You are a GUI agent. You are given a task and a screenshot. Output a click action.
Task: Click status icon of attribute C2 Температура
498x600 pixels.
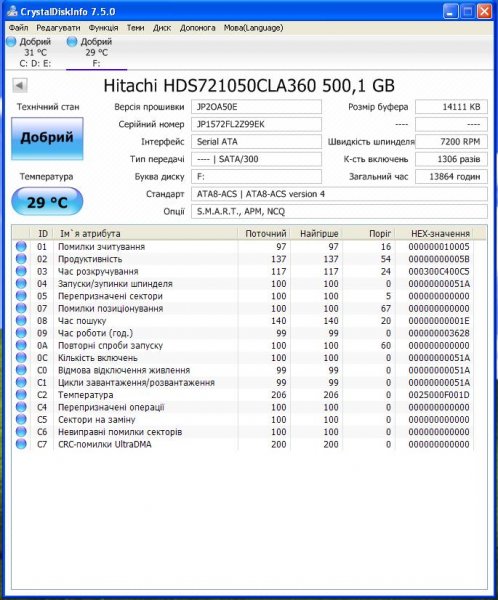21,395
